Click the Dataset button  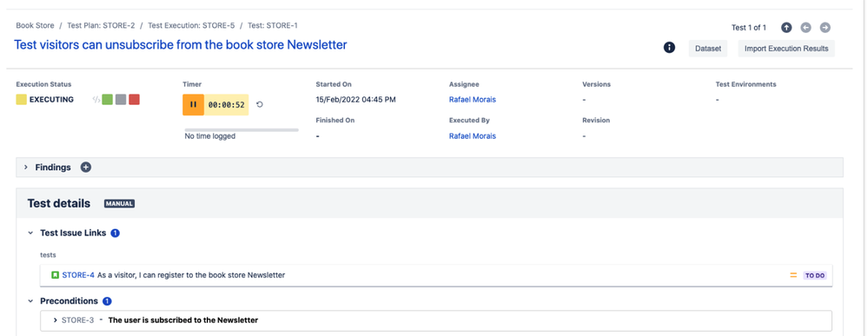708,49
